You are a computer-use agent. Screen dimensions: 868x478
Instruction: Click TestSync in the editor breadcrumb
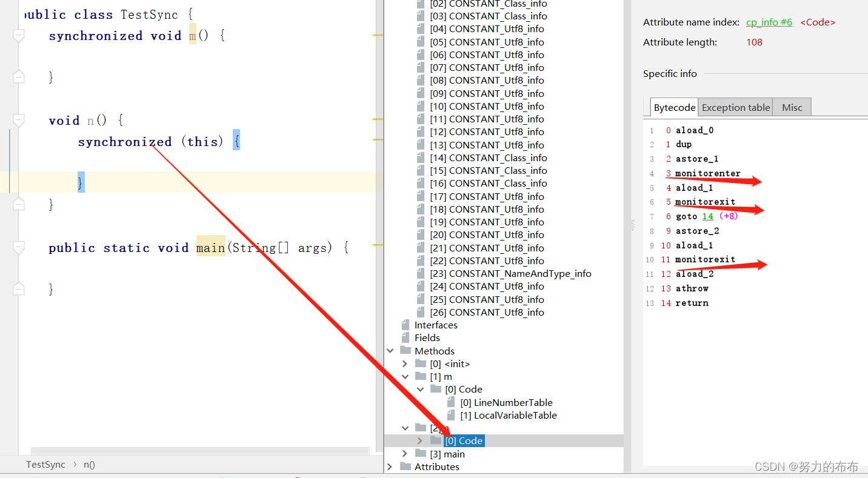[45, 465]
